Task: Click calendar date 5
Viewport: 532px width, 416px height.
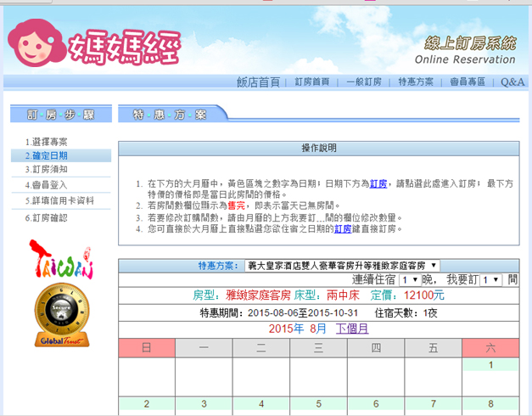Action: click(318, 404)
